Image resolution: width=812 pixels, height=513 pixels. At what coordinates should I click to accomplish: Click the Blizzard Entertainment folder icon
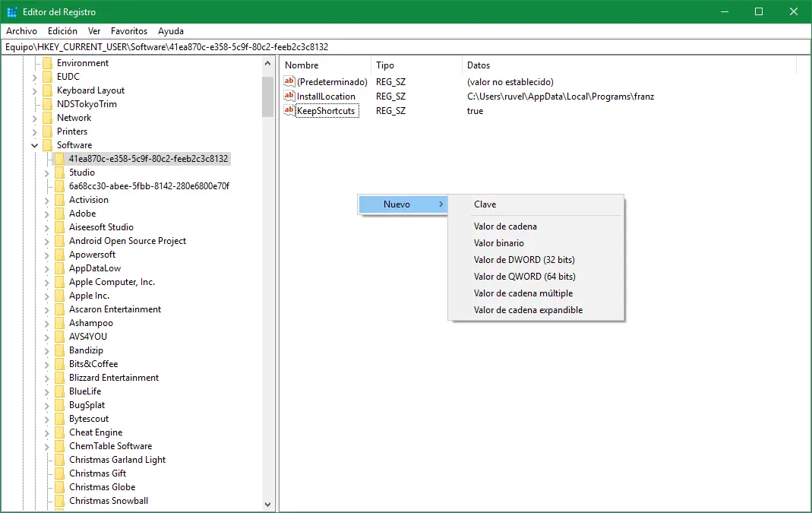pos(59,378)
